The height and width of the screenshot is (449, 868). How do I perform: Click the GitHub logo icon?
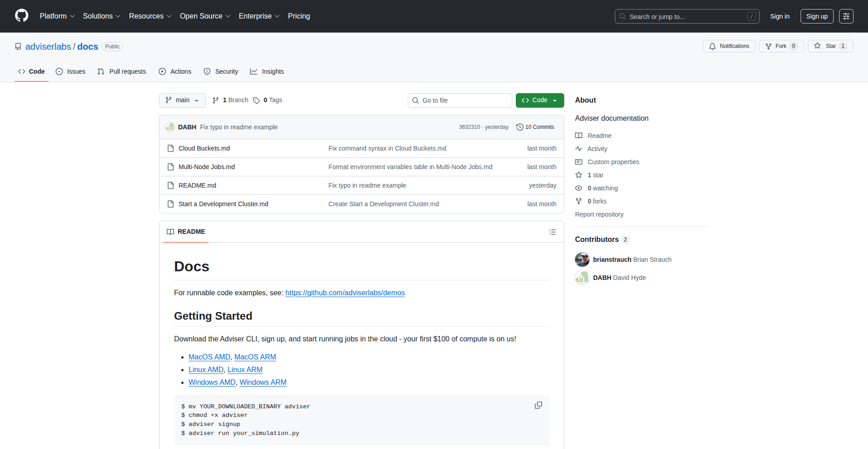click(21, 16)
